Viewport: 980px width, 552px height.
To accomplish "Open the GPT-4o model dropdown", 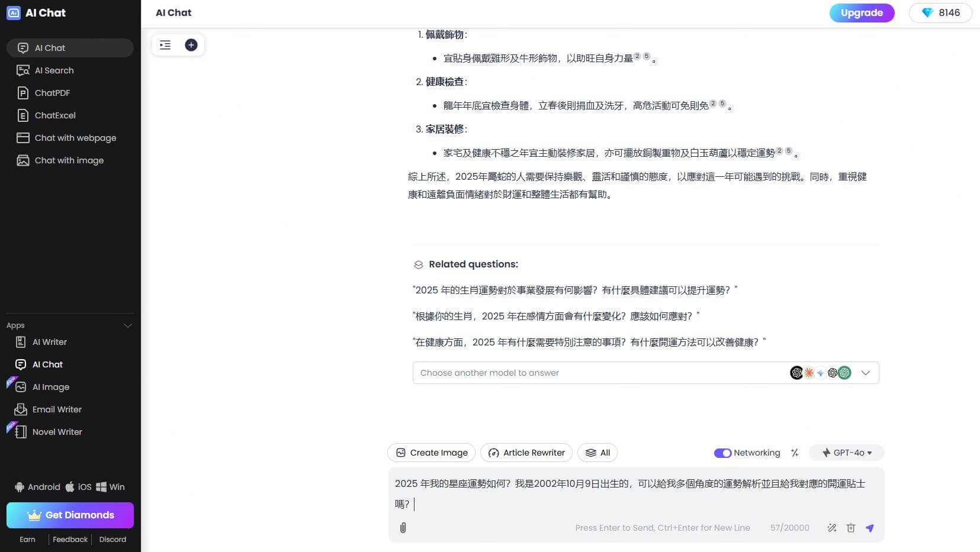I will point(847,453).
